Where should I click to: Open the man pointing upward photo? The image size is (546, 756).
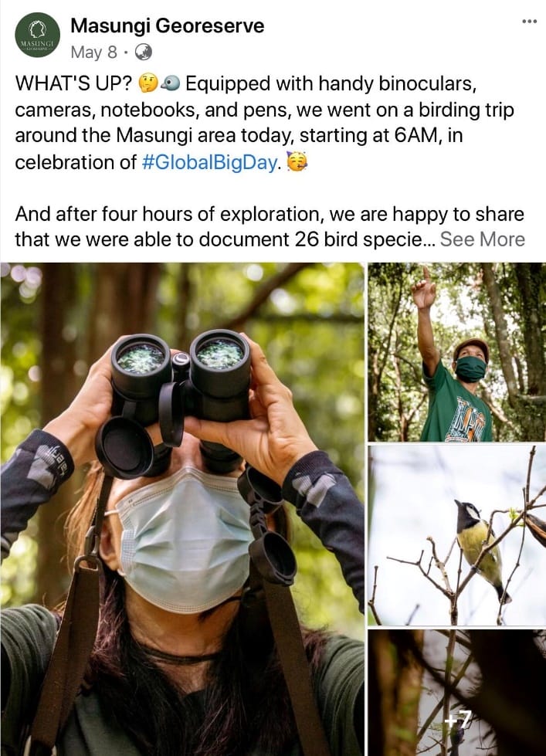click(x=457, y=352)
